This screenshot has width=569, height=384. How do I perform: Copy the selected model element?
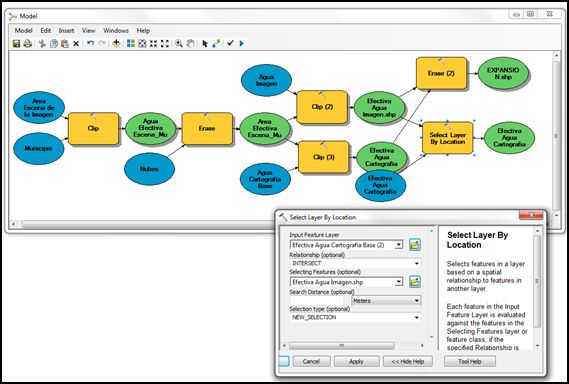(x=54, y=44)
